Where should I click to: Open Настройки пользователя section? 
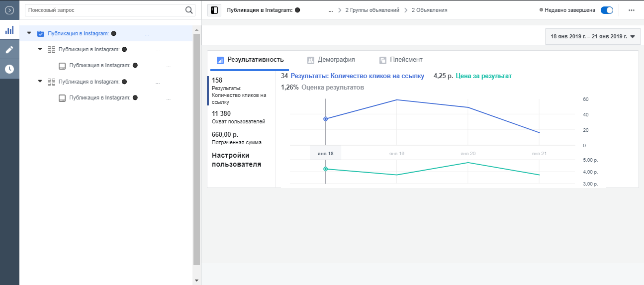[x=237, y=160]
